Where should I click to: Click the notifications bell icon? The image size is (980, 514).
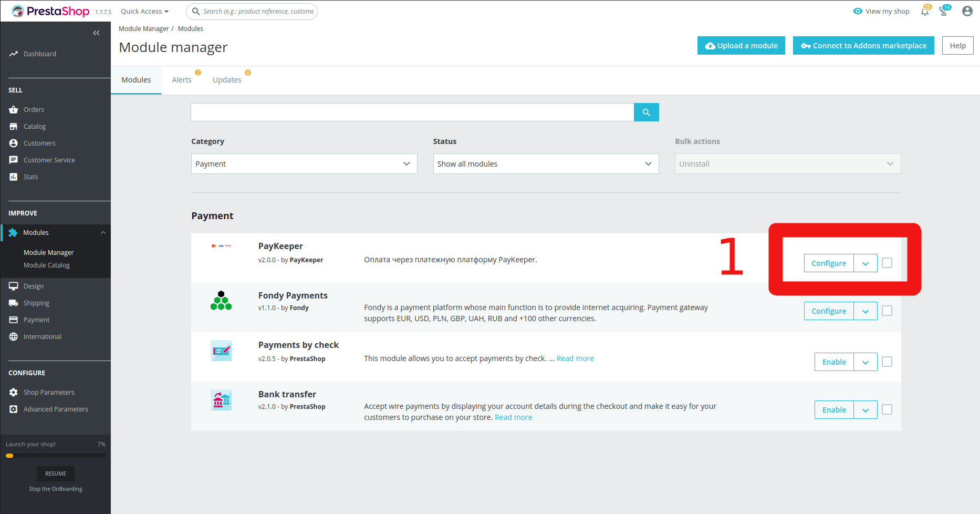click(924, 12)
